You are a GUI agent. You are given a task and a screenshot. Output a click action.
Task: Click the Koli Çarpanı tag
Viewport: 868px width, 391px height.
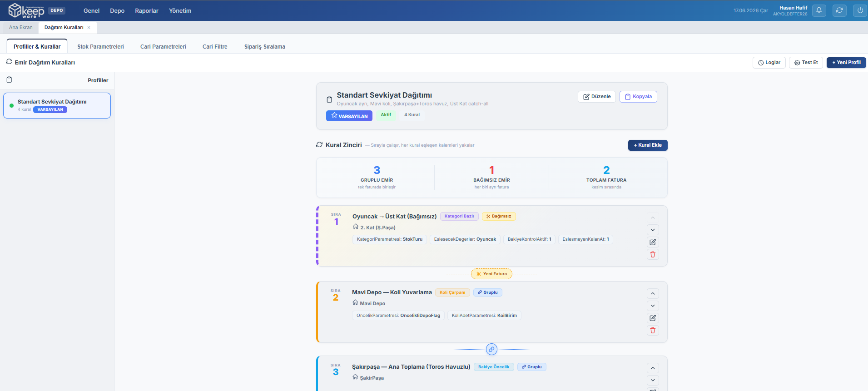452,292
